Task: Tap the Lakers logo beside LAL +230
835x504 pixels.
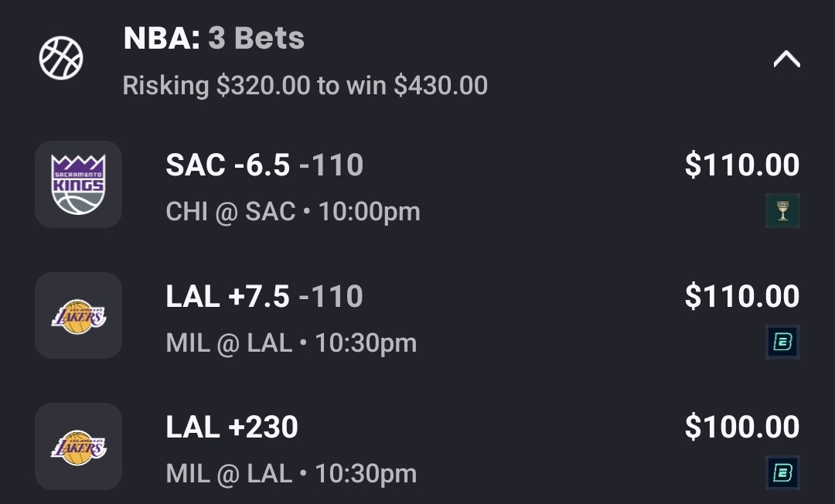Action: point(78,446)
